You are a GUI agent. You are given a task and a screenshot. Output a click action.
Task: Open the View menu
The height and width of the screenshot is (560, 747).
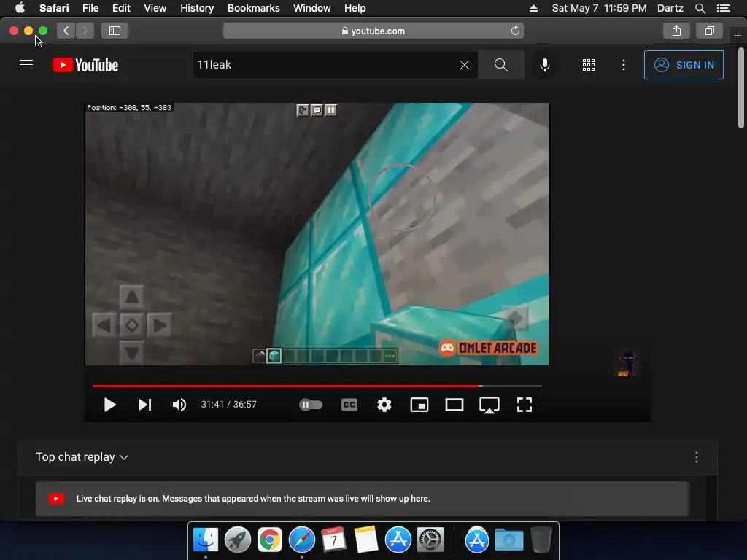(x=155, y=8)
